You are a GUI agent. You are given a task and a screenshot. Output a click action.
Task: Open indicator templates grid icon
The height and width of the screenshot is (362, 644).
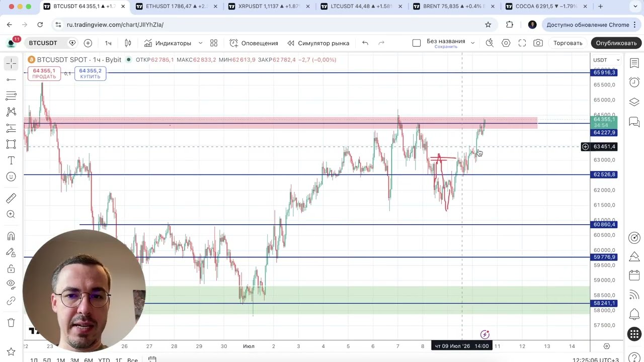214,43
